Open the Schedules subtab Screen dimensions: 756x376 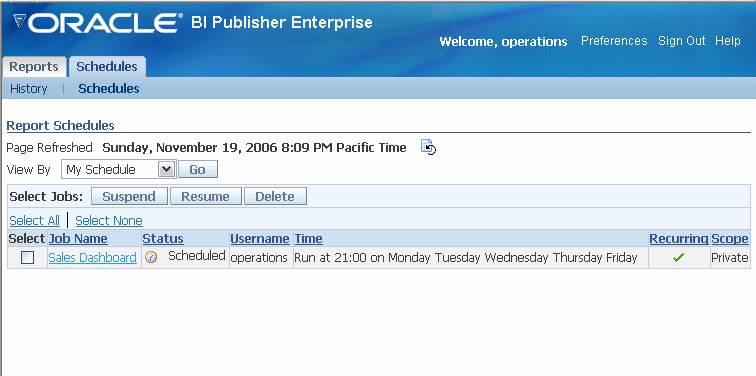pyautogui.click(x=109, y=89)
